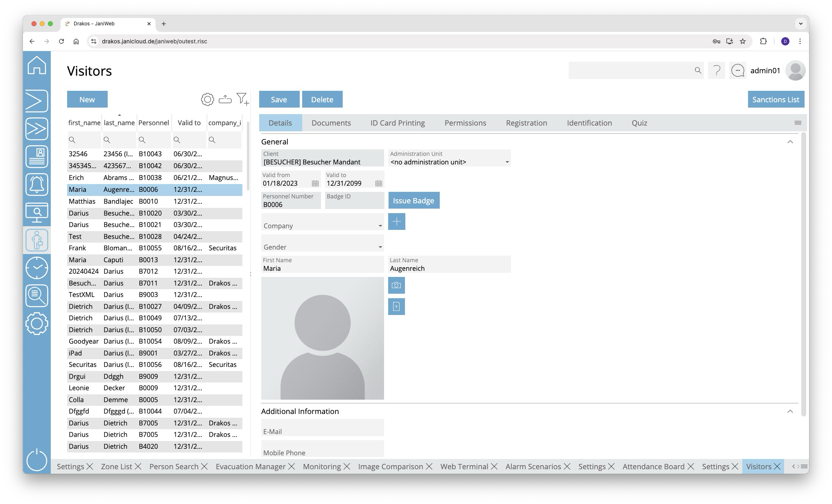Open the clock time sidebar icon

tap(37, 268)
